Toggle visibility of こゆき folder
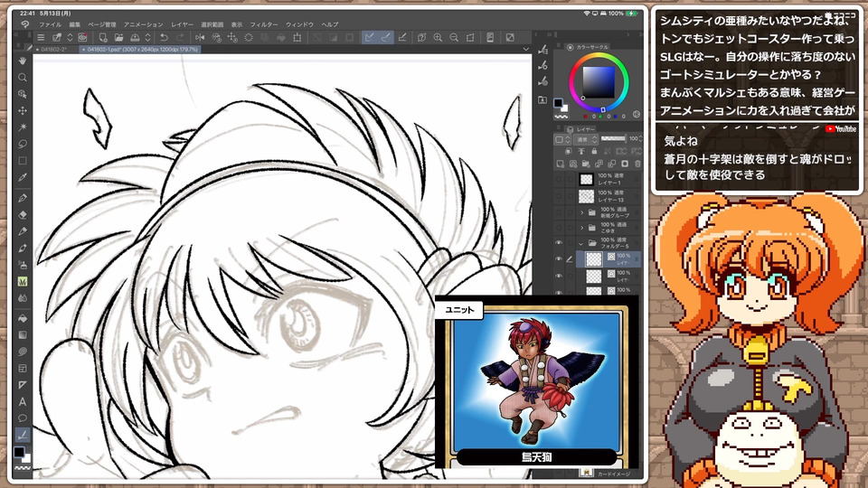 tap(559, 228)
